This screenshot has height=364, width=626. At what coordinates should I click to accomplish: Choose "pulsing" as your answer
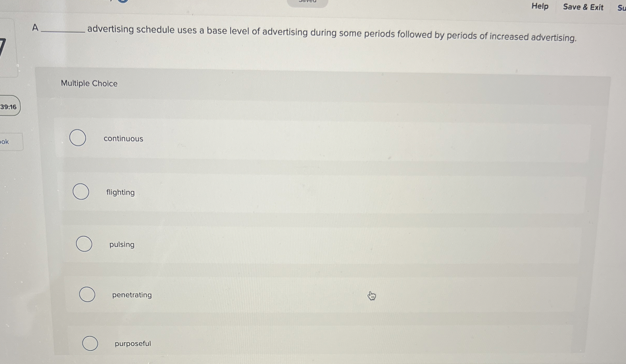click(x=84, y=244)
